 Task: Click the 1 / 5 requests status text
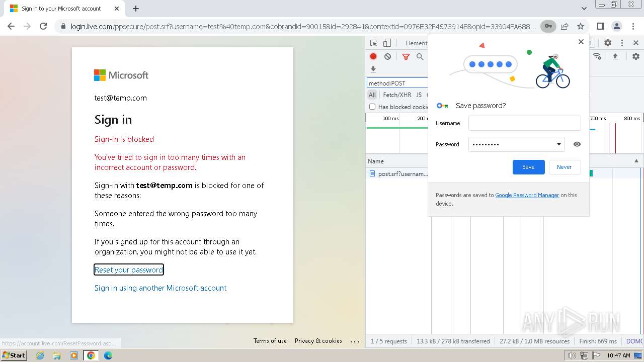click(389, 341)
